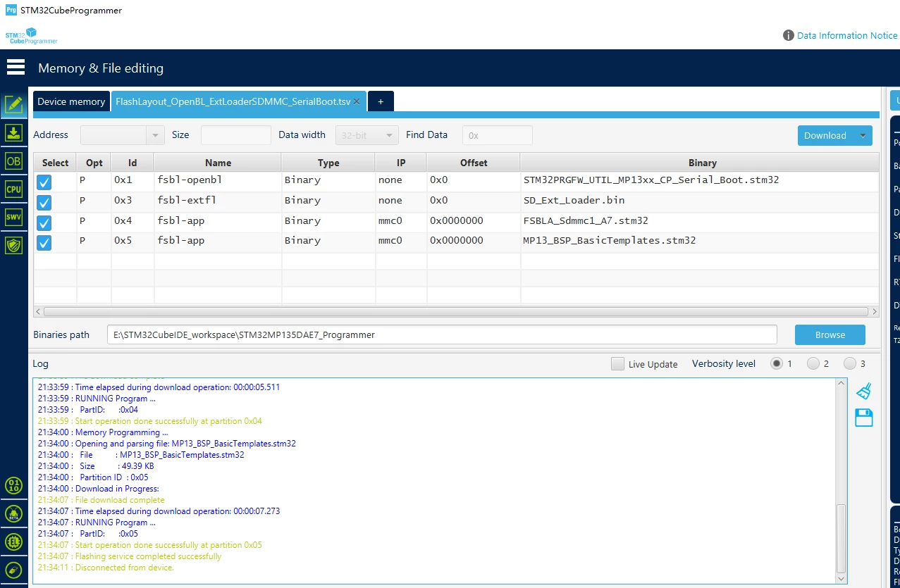Image resolution: width=900 pixels, height=588 pixels.
Task: Open the CPU panel icon
Action: [x=13, y=189]
